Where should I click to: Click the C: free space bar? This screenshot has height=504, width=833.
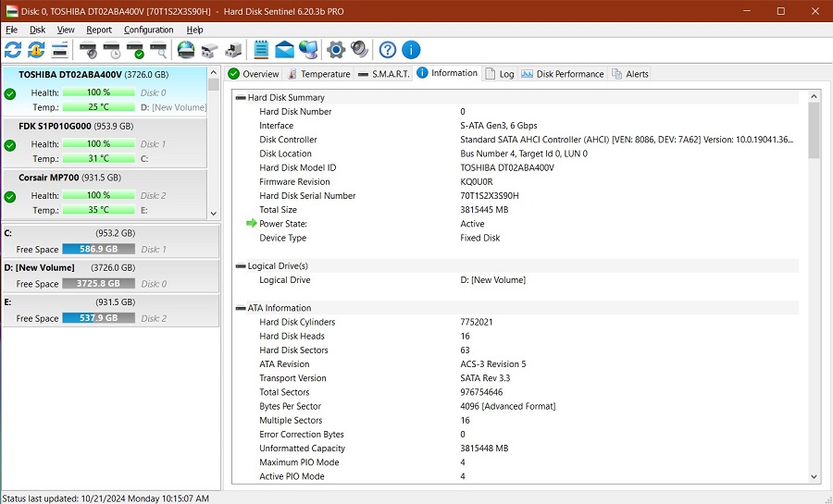pyautogui.click(x=98, y=249)
